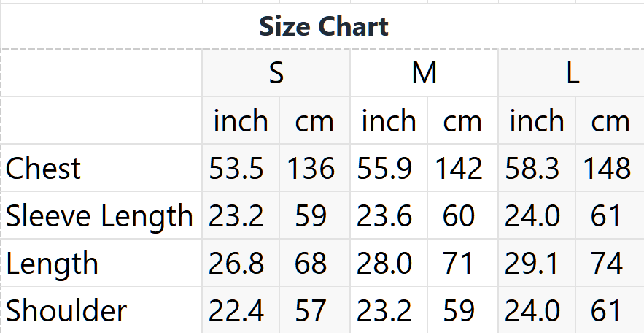Click the L size header cell
The width and height of the screenshot is (644, 333).
(x=571, y=73)
